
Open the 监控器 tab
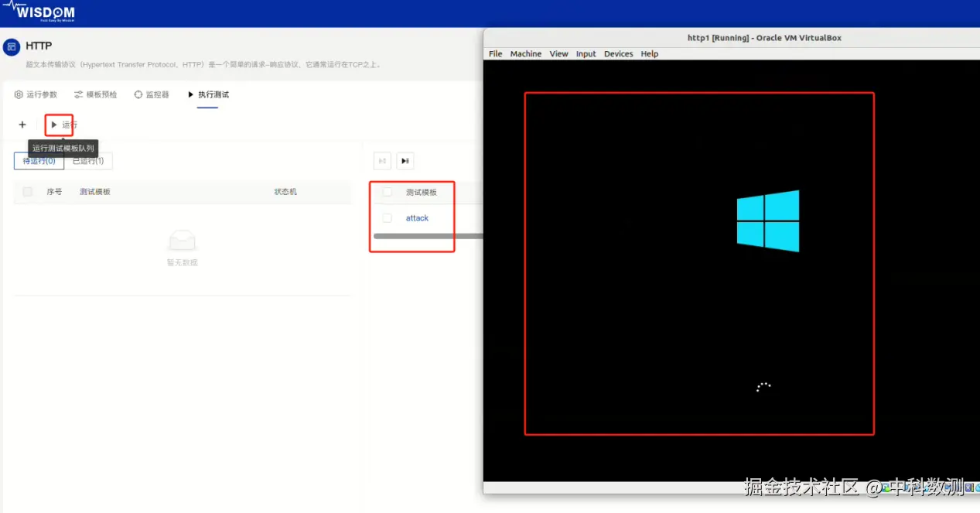point(152,94)
